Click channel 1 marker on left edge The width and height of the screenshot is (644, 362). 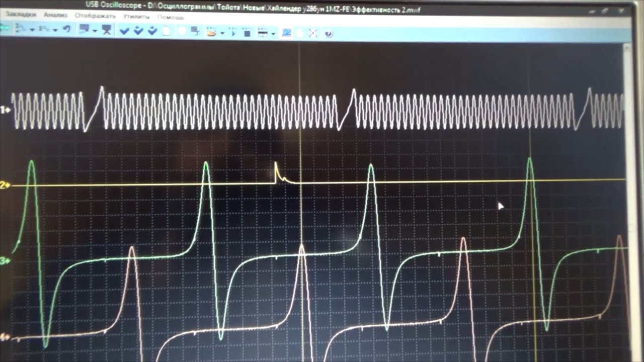[5, 109]
